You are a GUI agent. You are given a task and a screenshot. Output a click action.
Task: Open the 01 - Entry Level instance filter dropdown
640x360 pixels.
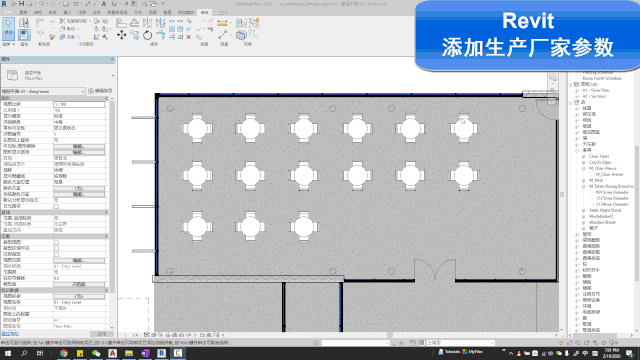point(83,91)
